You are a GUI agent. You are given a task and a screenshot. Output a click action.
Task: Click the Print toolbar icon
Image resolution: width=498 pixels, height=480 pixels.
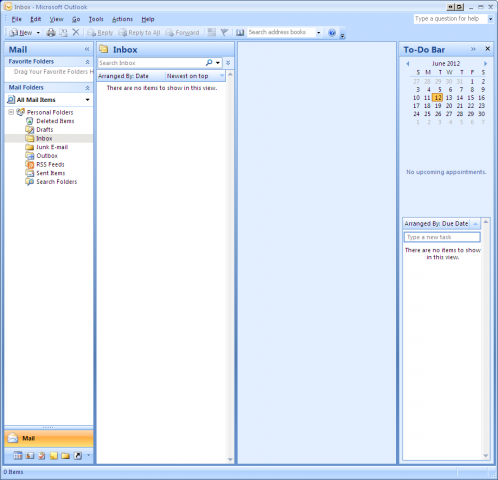[x=51, y=32]
